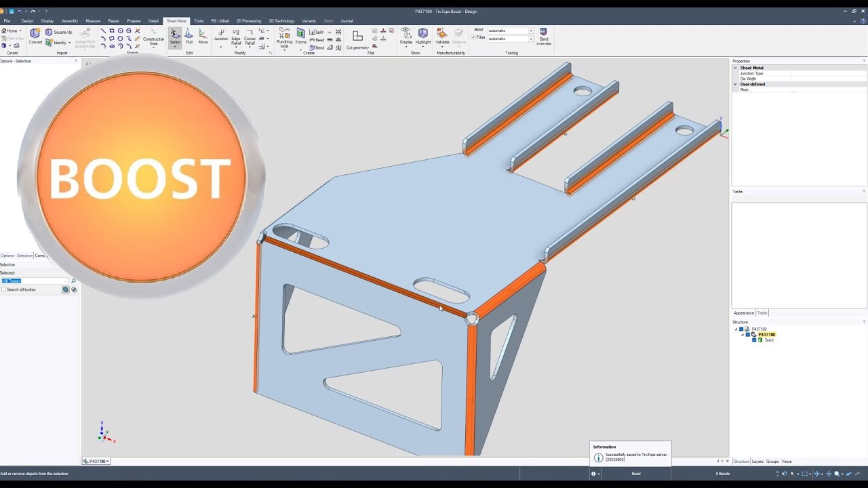Open the 2D Processing ribbon tab
Screen dimensions: 868x488
249,21
